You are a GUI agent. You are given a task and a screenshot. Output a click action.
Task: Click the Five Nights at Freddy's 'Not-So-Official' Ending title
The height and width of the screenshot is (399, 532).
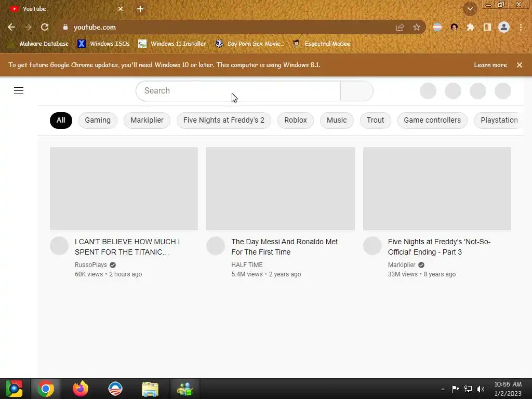[439, 247]
